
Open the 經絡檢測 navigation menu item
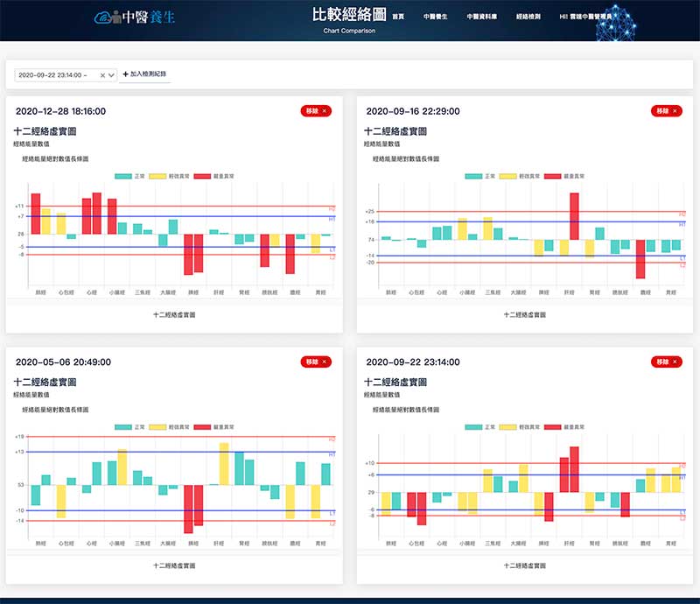click(x=528, y=17)
